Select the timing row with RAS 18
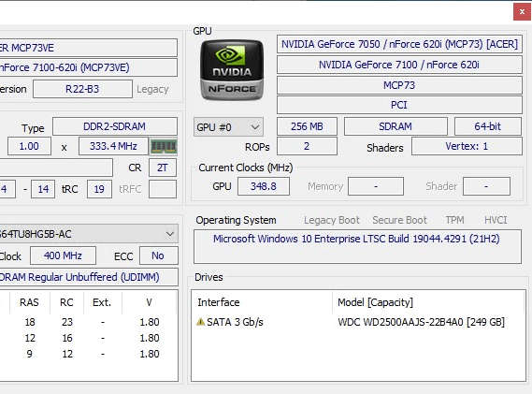This screenshot has width=532, height=394. [89, 322]
